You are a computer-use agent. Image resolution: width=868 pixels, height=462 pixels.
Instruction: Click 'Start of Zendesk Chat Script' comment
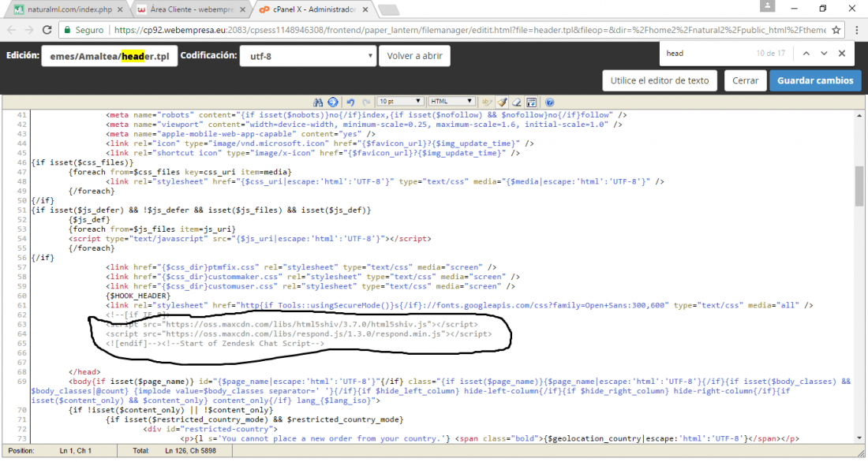click(x=244, y=343)
